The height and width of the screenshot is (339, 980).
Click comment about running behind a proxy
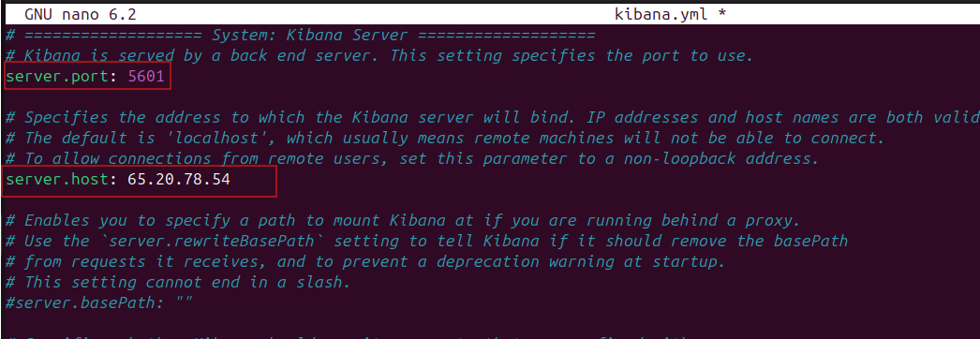coord(403,220)
